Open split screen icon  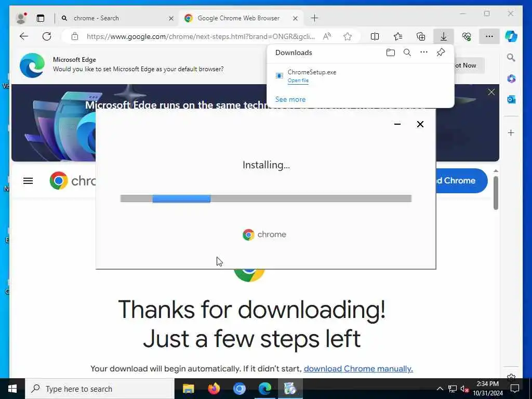[375, 36]
